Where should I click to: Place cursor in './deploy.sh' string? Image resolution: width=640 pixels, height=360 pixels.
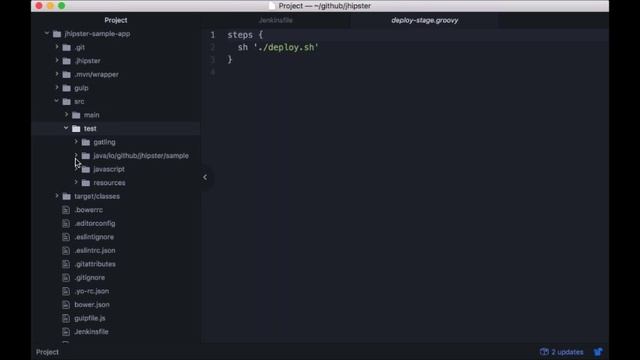286,47
